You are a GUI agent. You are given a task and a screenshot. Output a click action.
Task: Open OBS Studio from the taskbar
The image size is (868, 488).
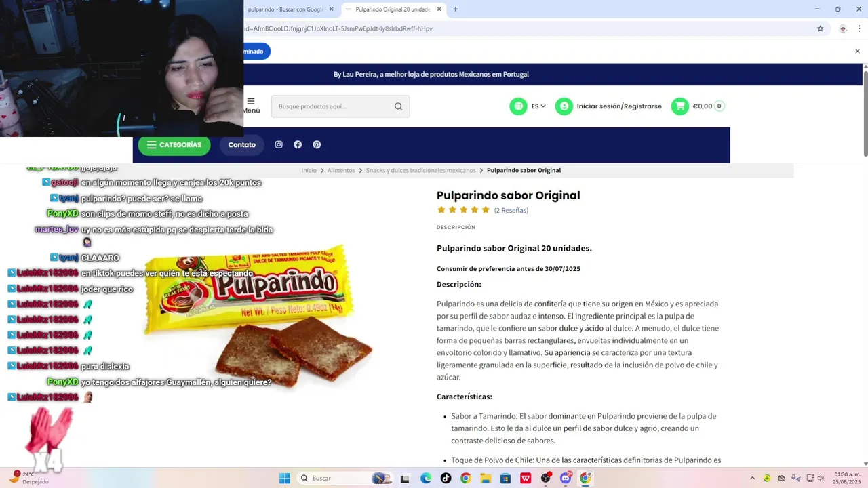coord(546,478)
